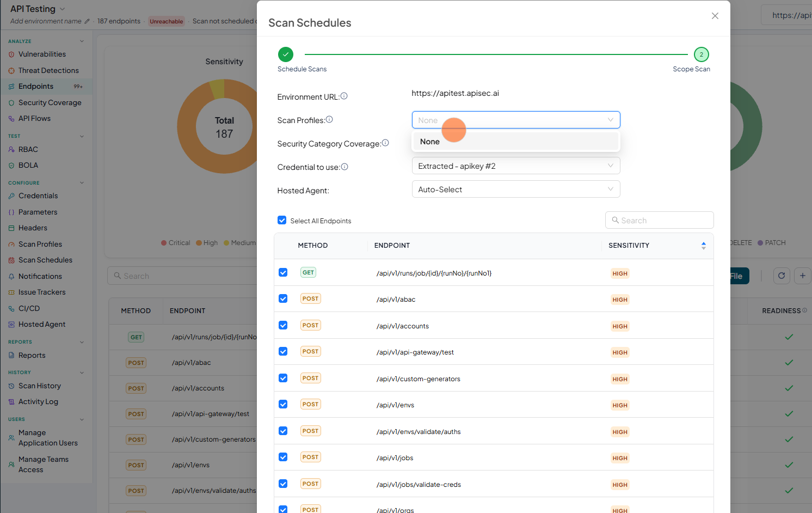Choose None option in Scan Profiles list
The width and height of the screenshot is (812, 513).
516,142
